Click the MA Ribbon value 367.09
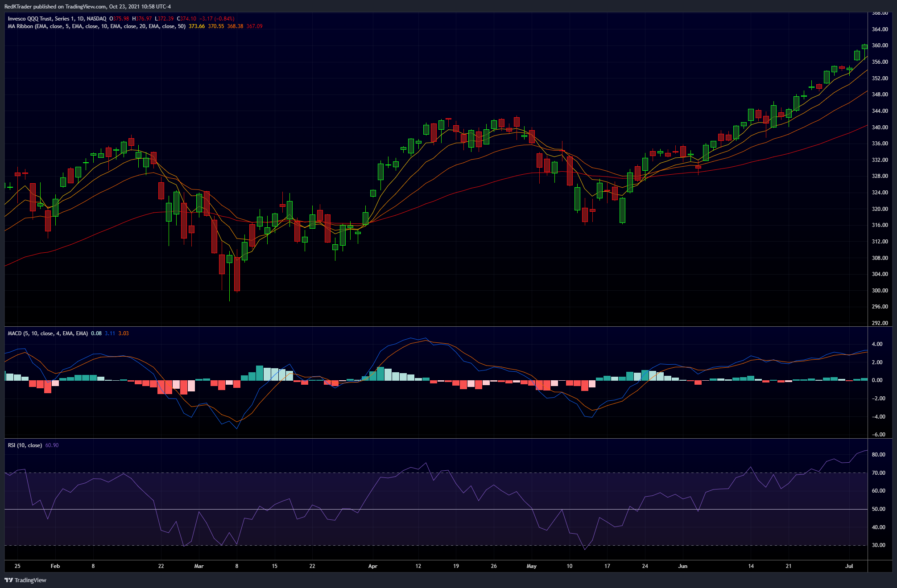The width and height of the screenshot is (897, 588). point(254,26)
